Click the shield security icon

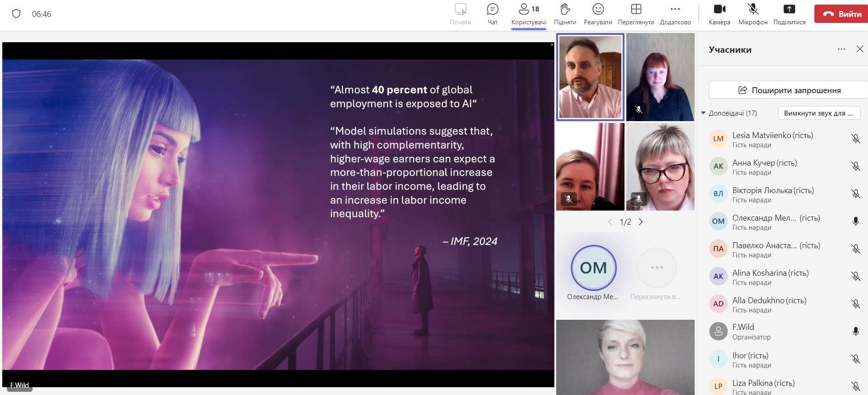point(16,14)
